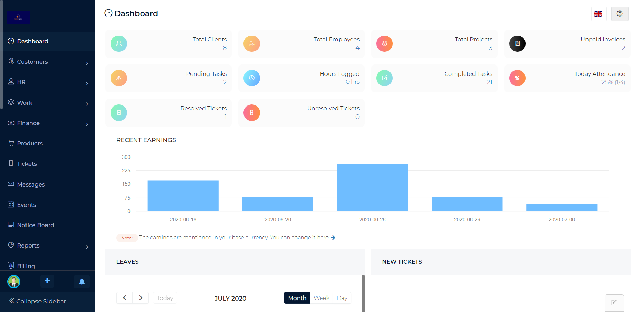Expand the Customers sidebar menu
644x312 pixels.
(48, 62)
